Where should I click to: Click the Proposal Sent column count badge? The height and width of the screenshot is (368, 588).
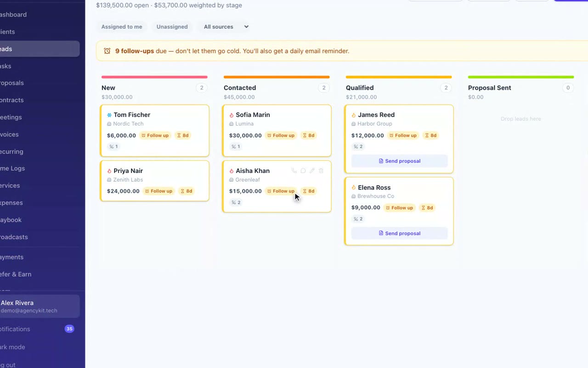pyautogui.click(x=568, y=88)
